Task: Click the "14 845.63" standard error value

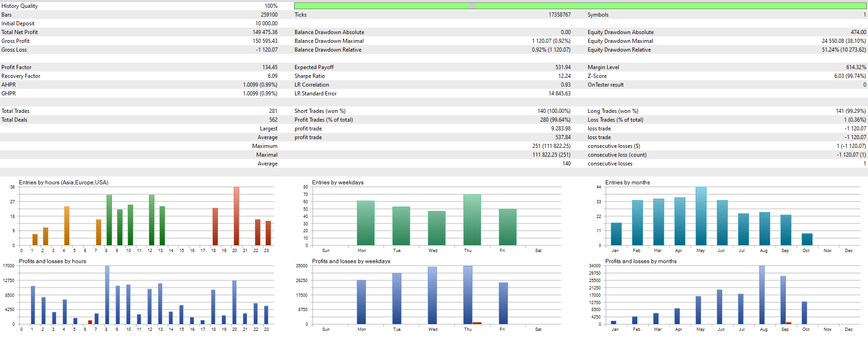Action: tap(560, 94)
